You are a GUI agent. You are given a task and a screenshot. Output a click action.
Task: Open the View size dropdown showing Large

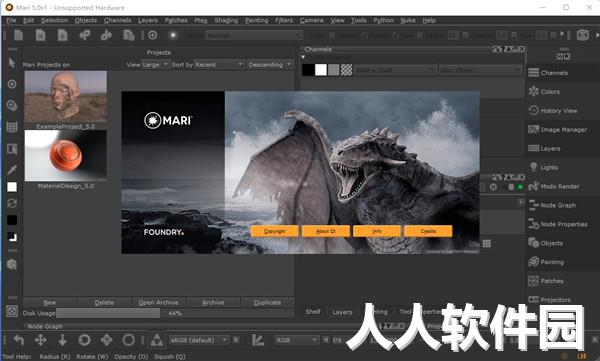click(155, 65)
